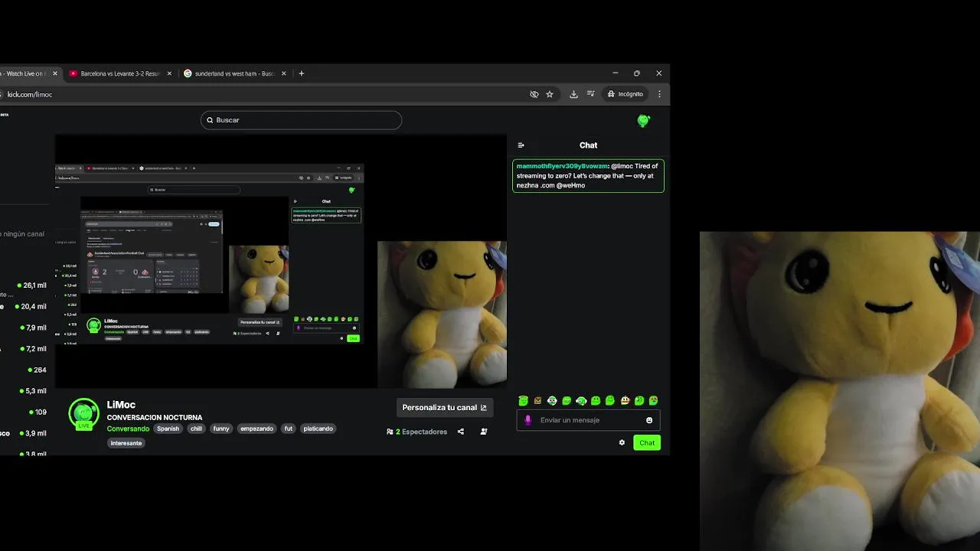Click the plush toy webcam in stream player
This screenshot has height=551, width=980.
click(x=442, y=315)
